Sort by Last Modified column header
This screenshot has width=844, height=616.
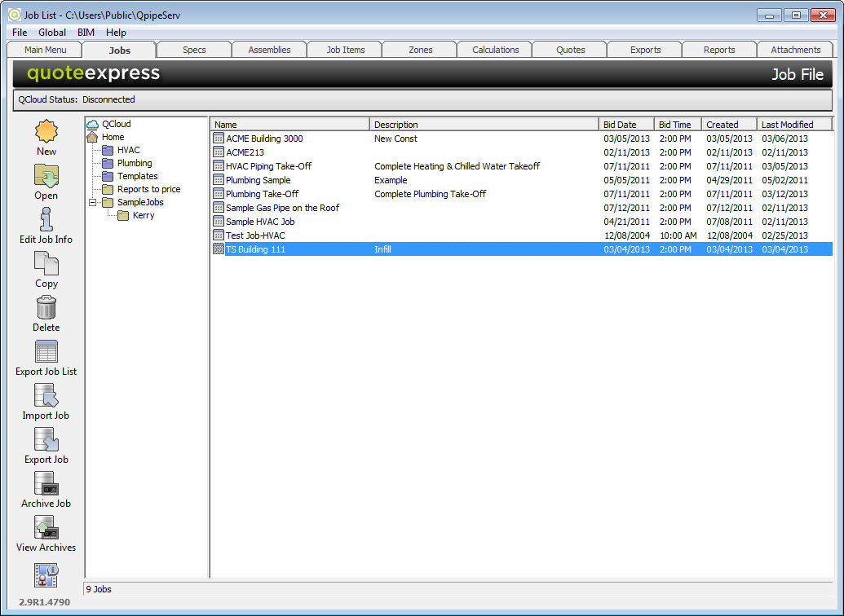(x=794, y=125)
